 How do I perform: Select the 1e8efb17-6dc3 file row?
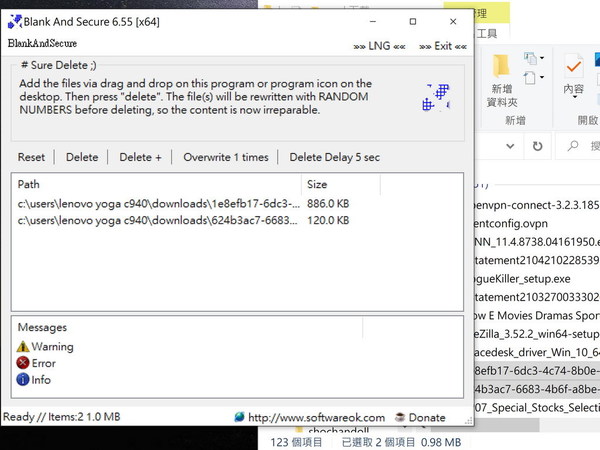pos(237,204)
